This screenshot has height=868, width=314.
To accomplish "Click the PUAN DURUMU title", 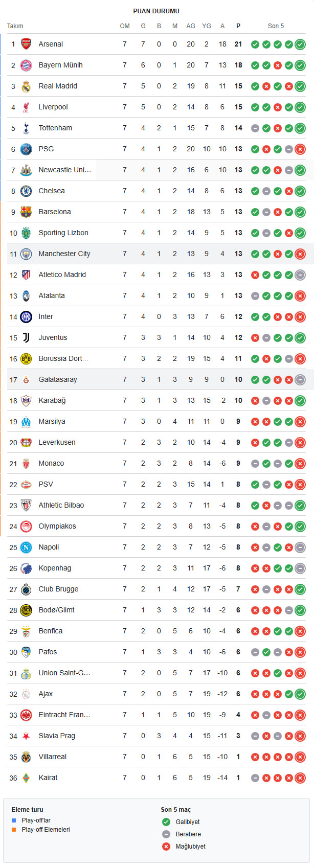I will pos(156,11).
